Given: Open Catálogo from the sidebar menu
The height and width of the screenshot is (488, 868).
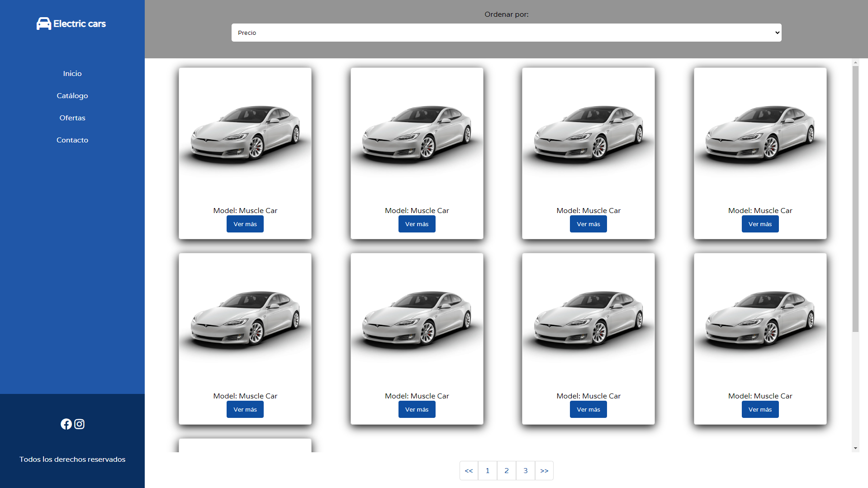Looking at the screenshot, I should (72, 95).
